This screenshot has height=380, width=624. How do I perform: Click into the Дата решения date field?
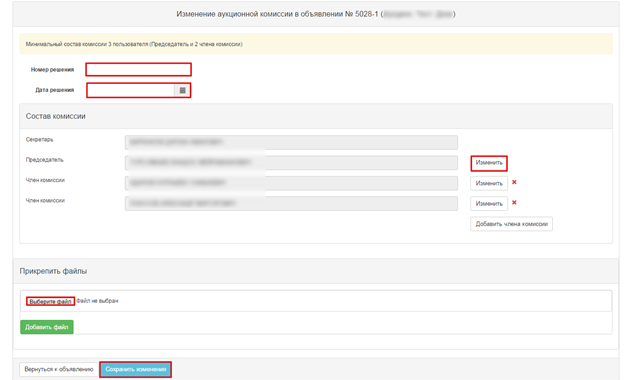click(131, 90)
